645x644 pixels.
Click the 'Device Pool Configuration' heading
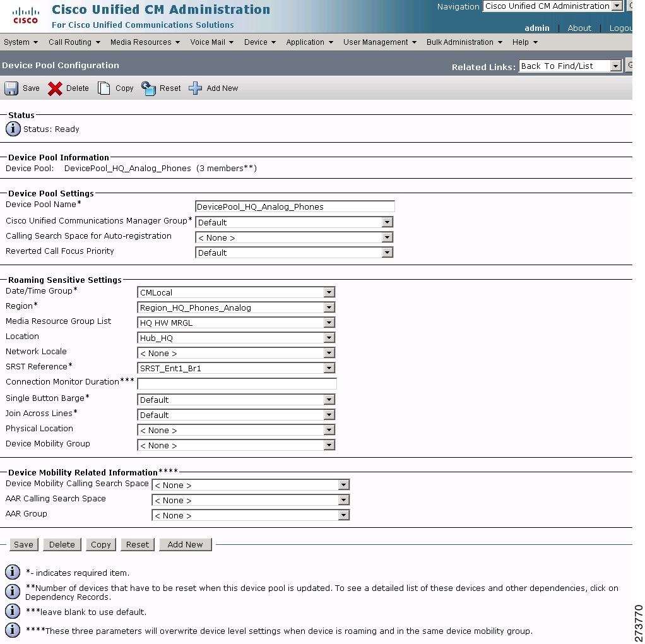pyautogui.click(x=61, y=65)
